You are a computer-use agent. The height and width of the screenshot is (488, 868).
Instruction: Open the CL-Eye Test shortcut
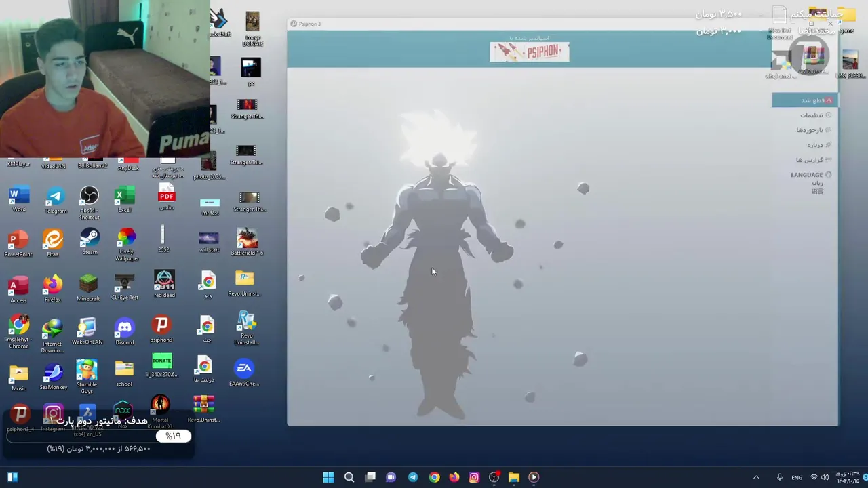tap(124, 287)
